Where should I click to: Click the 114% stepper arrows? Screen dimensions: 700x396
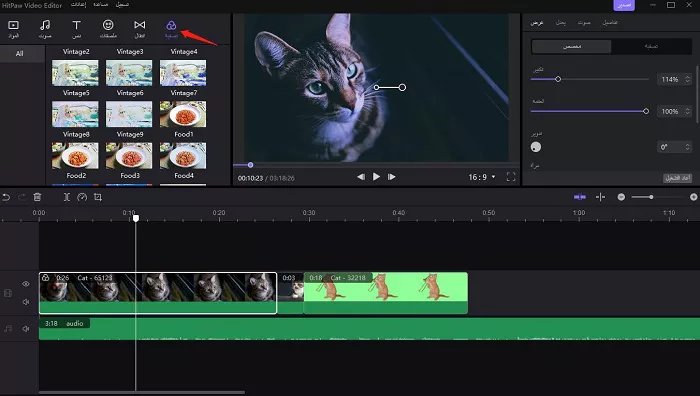click(688, 79)
